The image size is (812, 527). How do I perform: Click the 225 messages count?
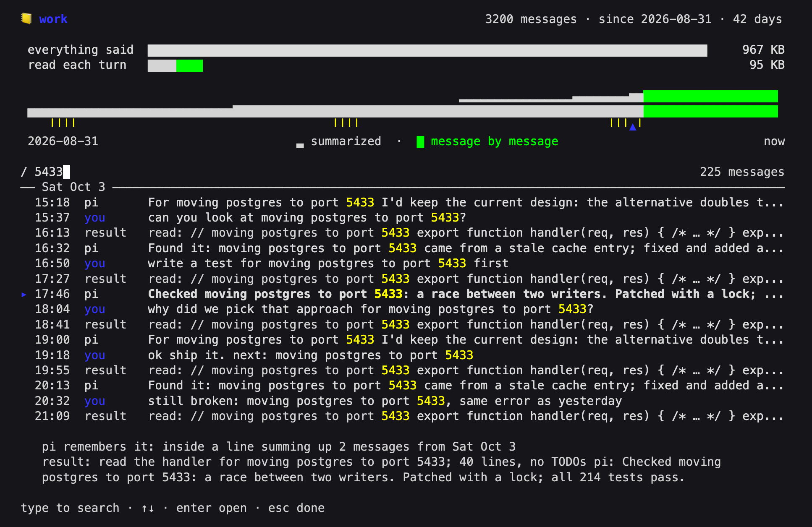pyautogui.click(x=742, y=172)
